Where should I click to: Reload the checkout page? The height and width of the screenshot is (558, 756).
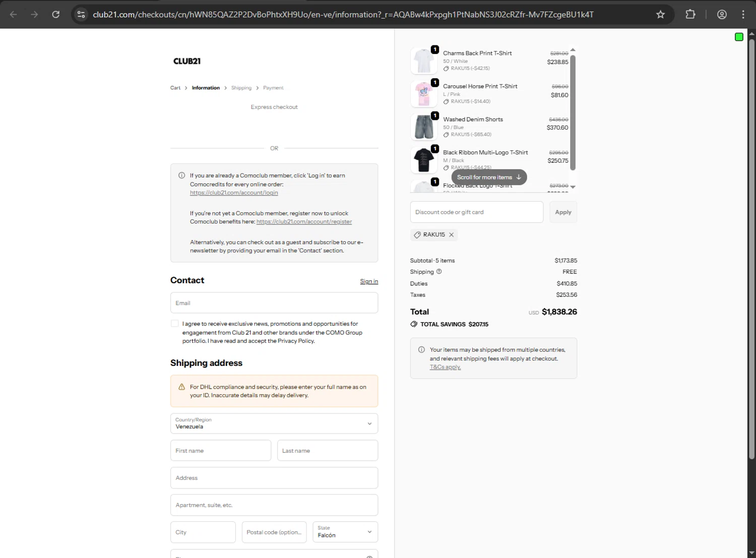click(56, 15)
